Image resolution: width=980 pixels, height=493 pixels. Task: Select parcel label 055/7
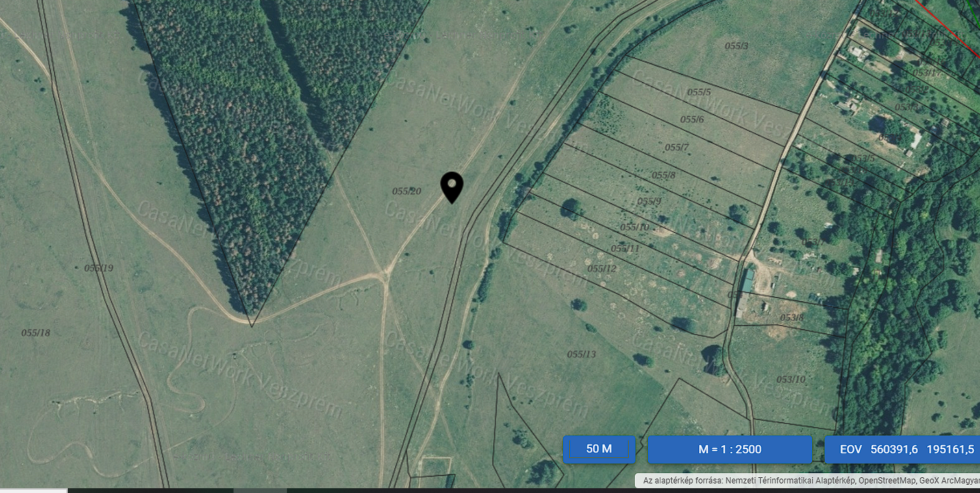(677, 147)
